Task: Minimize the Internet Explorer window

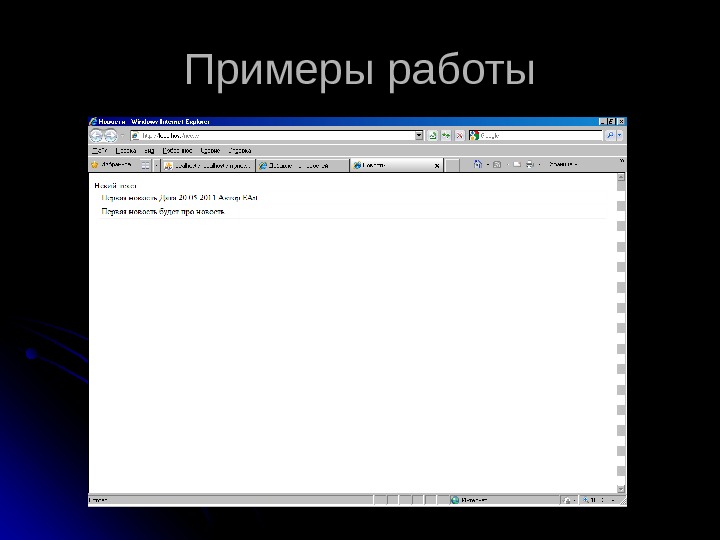Action: (x=602, y=122)
